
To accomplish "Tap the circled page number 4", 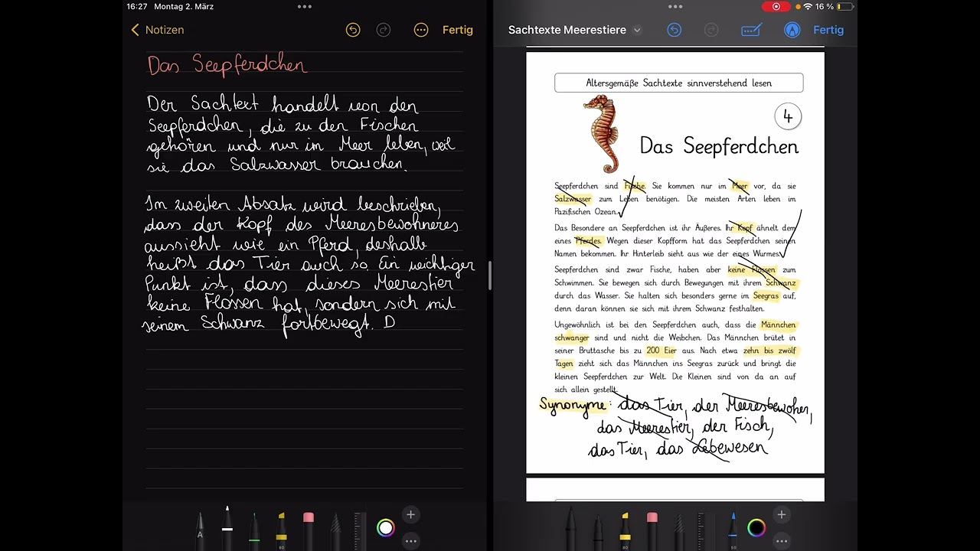I will [x=788, y=117].
